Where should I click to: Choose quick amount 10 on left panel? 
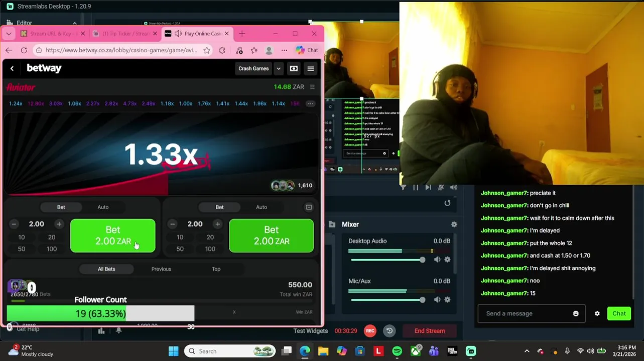[x=22, y=237]
